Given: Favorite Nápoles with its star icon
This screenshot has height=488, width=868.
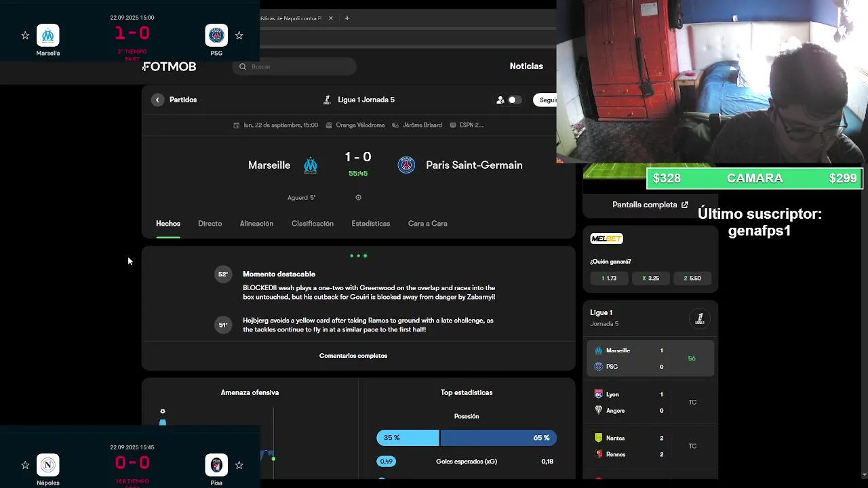Looking at the screenshot, I should point(25,465).
